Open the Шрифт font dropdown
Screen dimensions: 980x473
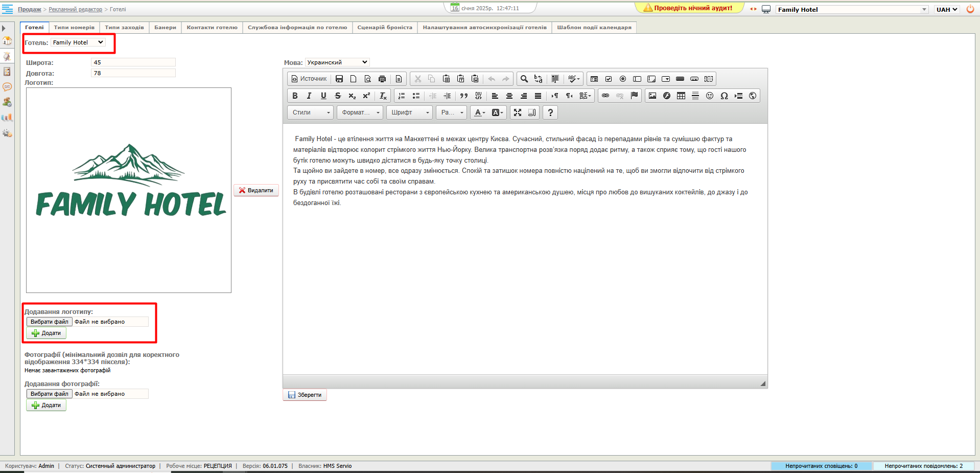(410, 112)
